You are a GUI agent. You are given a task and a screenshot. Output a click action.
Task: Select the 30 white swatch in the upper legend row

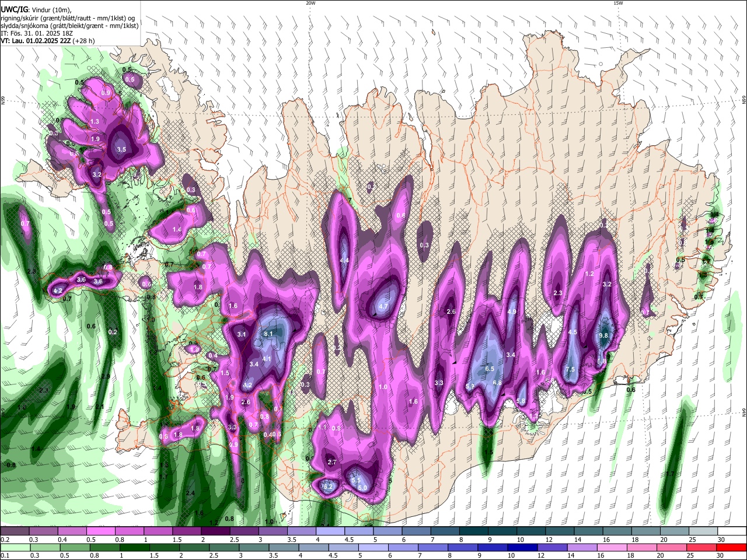[731, 531]
